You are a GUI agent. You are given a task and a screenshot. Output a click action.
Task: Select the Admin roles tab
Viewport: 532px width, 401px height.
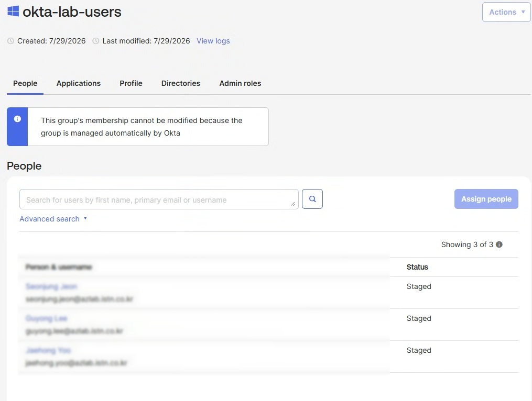point(240,83)
